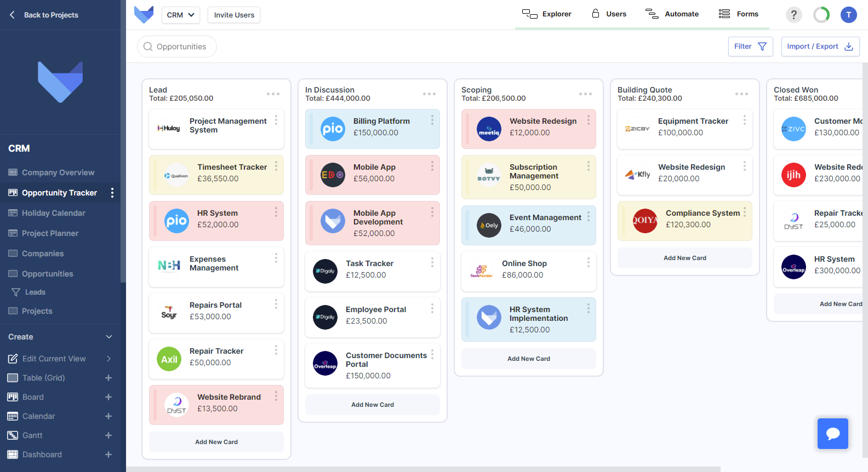
Task: Switch to the Explorer tab
Action: [x=546, y=14]
